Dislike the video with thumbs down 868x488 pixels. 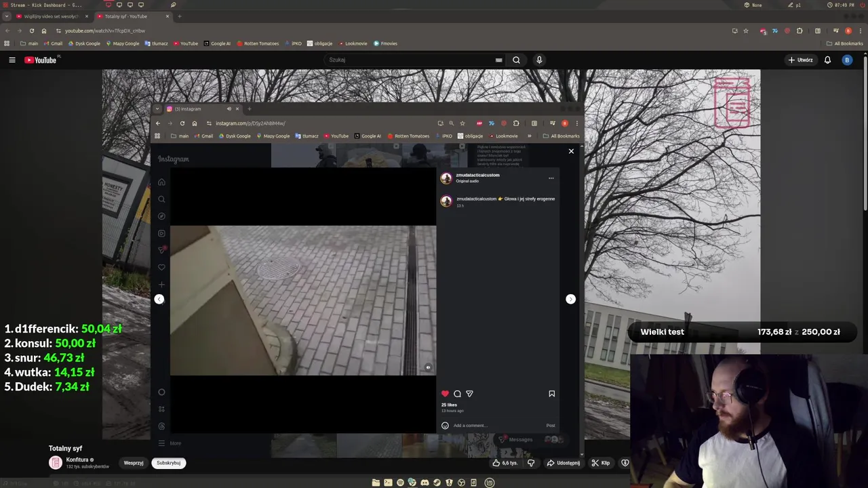pyautogui.click(x=531, y=463)
